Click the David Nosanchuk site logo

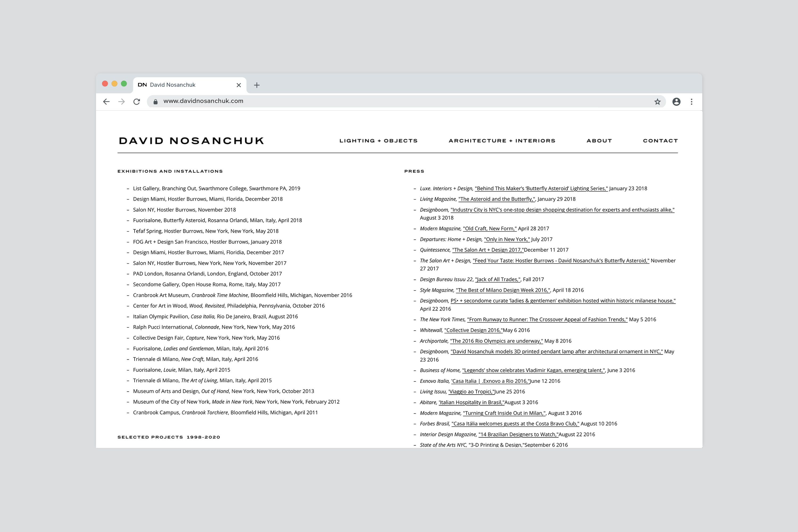tap(191, 141)
